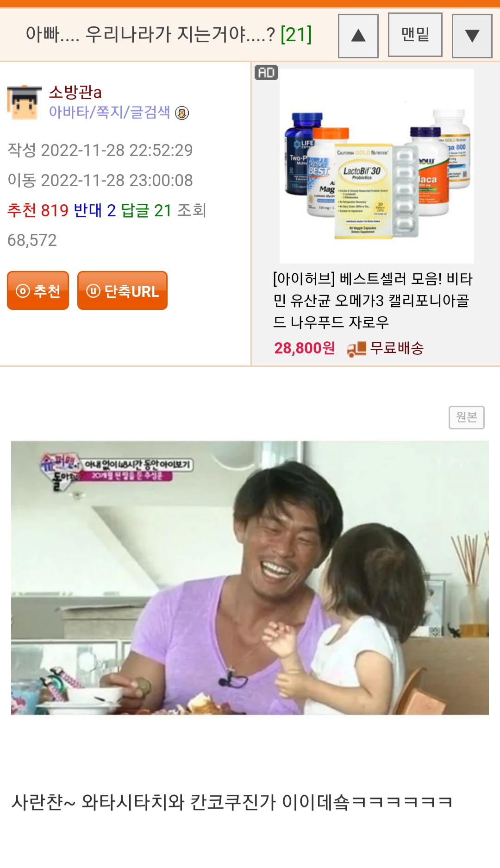Go to next post with down arrow
The image size is (500, 868).
click(x=472, y=36)
